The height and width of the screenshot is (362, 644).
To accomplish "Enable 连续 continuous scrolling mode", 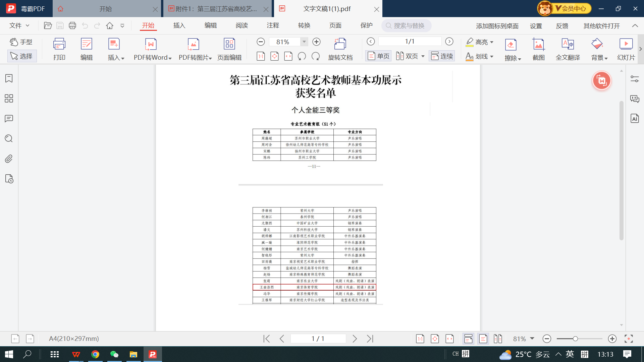I will pos(442,56).
